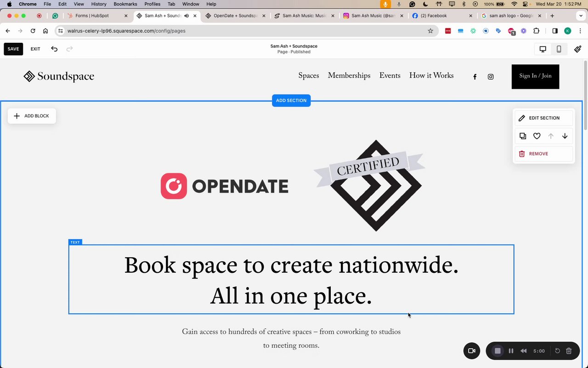
Task: Switch to Sam Ash Music Instagram tab
Action: (x=373, y=16)
